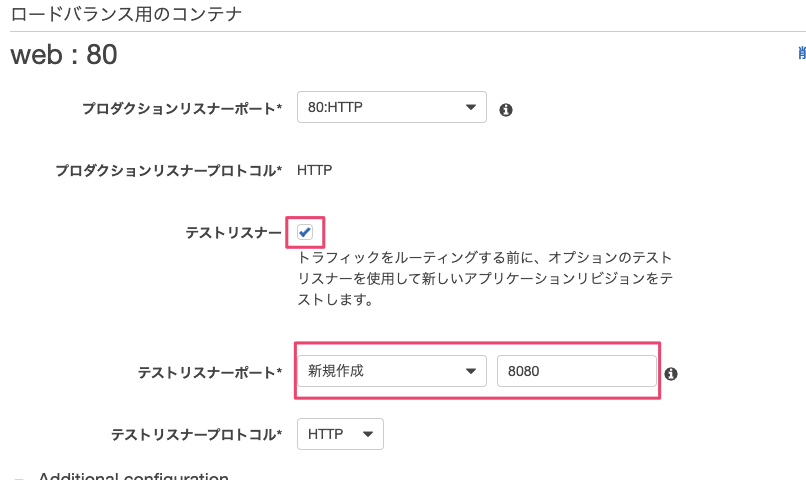Click info icon beside production listener port
This screenshot has width=806, height=480.
506,110
